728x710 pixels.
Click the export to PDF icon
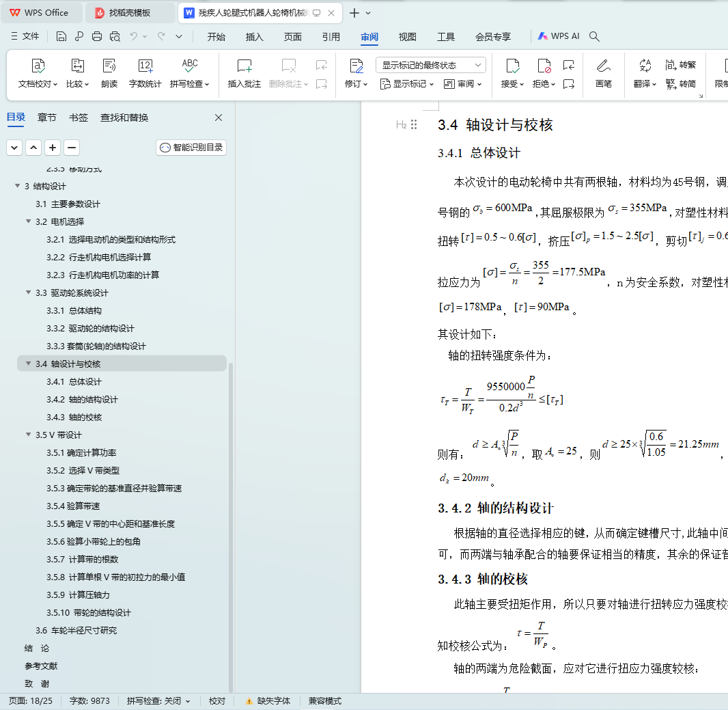[x=79, y=36]
